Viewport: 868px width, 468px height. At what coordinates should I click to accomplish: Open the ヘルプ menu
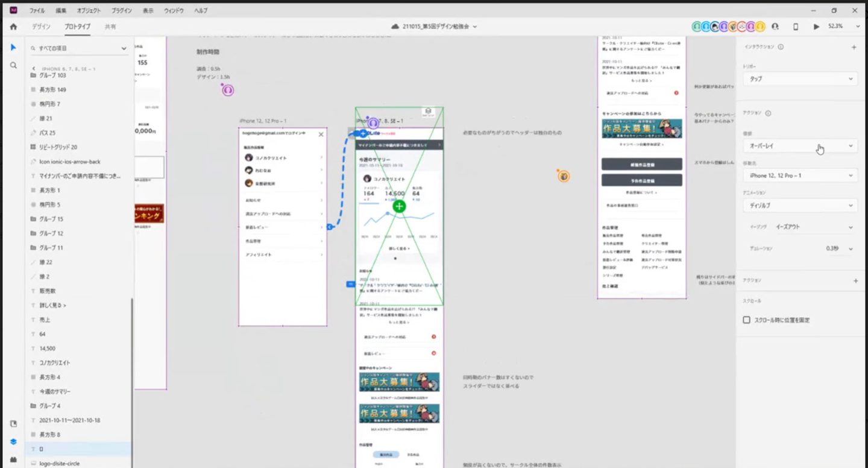201,11
